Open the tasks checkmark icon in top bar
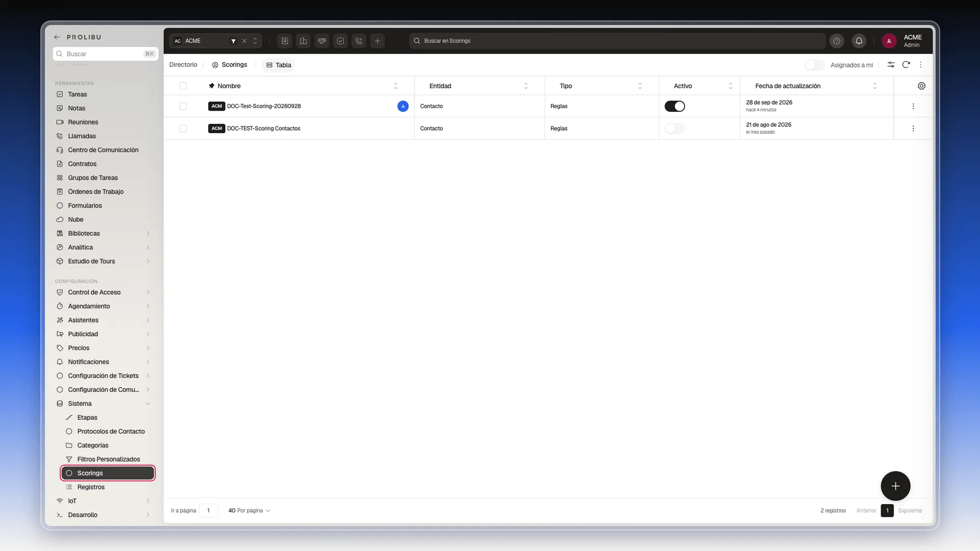 (x=340, y=41)
